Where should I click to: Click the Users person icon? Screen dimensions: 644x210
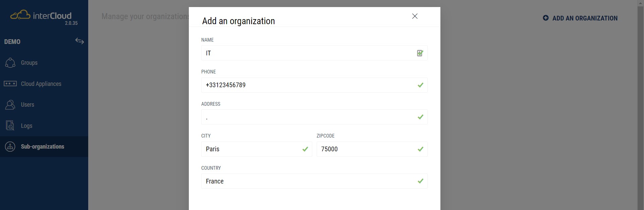click(x=10, y=105)
